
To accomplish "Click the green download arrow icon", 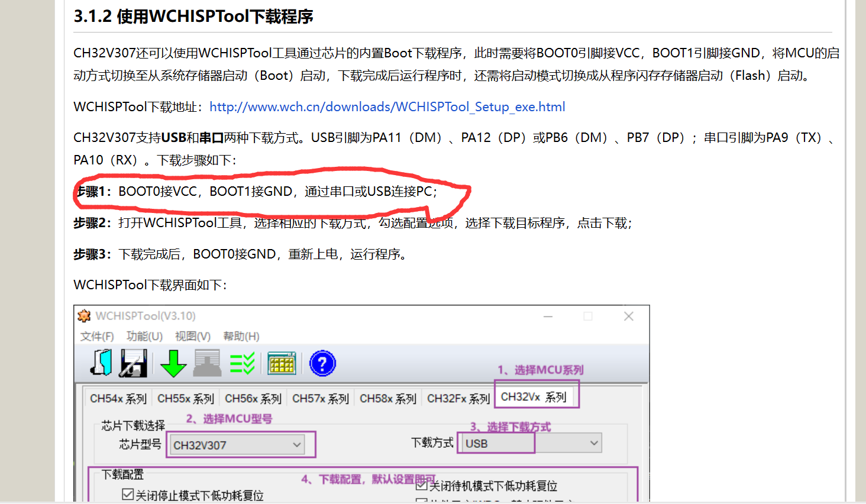I will (x=173, y=363).
